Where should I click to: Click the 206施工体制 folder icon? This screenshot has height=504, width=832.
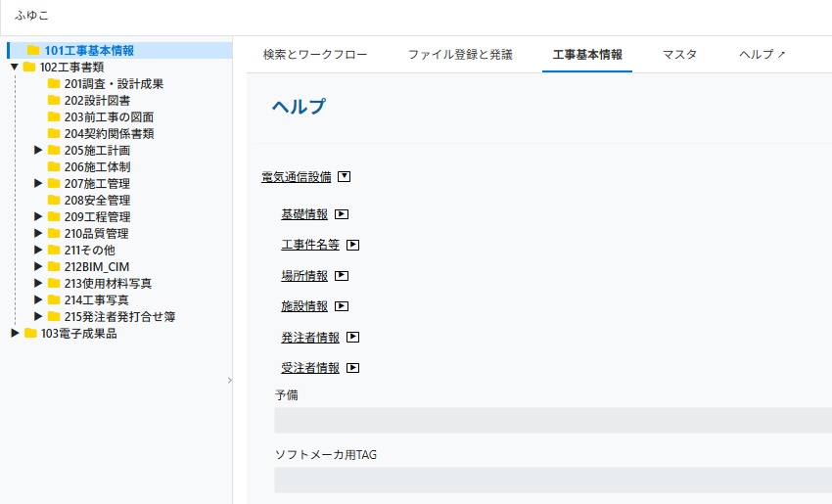tap(55, 167)
